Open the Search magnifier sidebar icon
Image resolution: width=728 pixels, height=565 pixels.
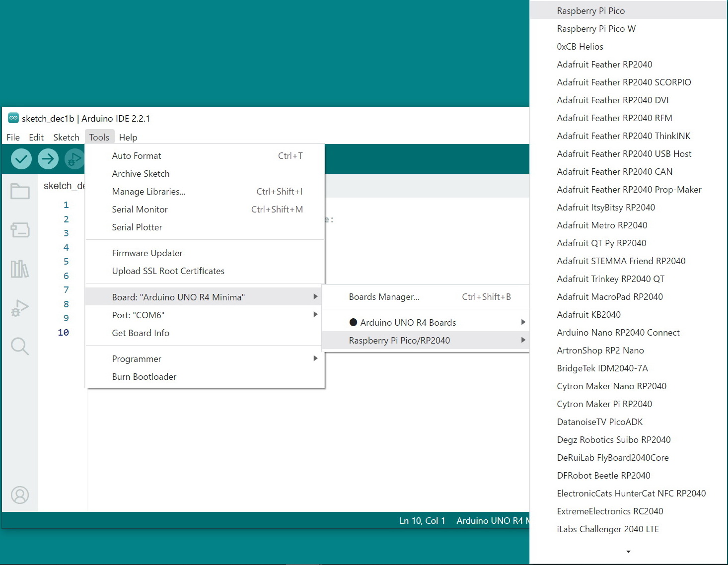[20, 346]
